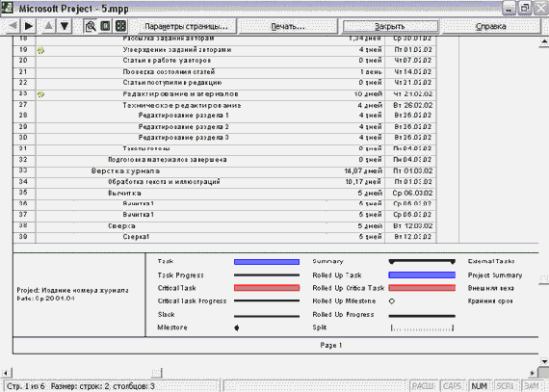The width and height of the screenshot is (549, 392).
Task: Click horizontal scrollbar right arrow
Action: pos(533,373)
